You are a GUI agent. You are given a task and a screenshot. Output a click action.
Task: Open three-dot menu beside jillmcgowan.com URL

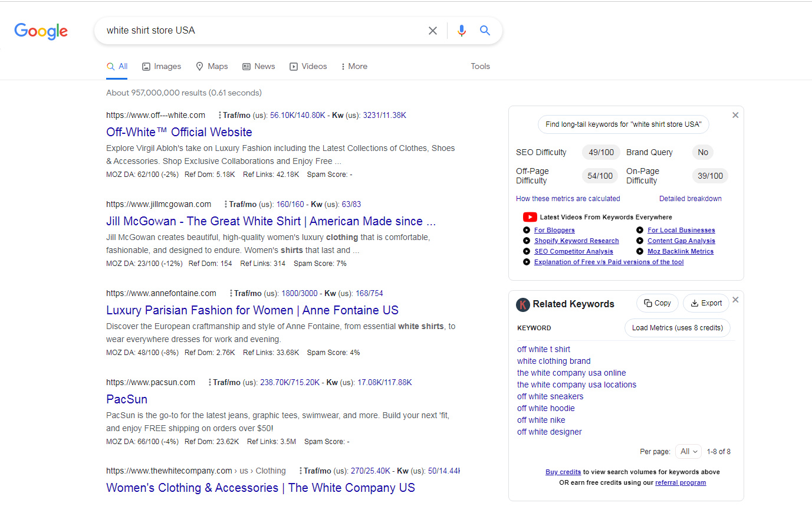click(226, 205)
